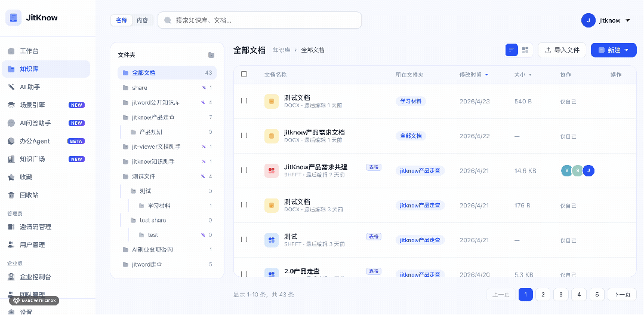
Task: Click the JitKnow logo icon
Action: (x=14, y=18)
